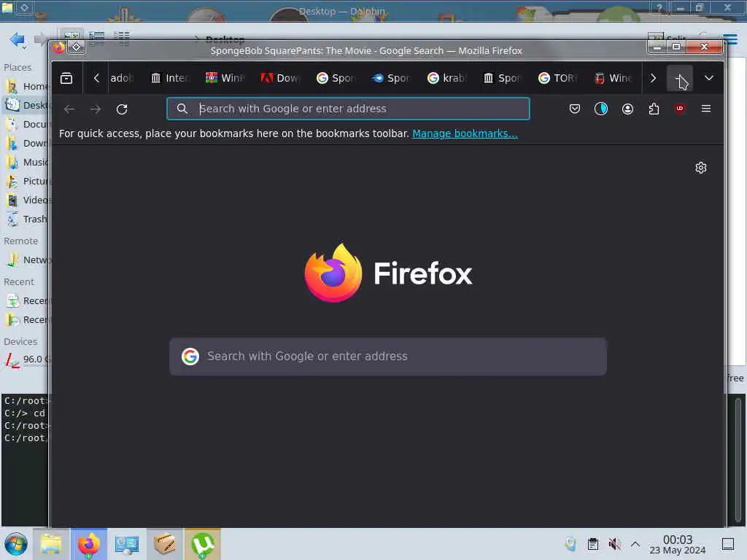The width and height of the screenshot is (747, 560).
Task: Open the new tab personalize gear icon
Action: click(x=701, y=168)
